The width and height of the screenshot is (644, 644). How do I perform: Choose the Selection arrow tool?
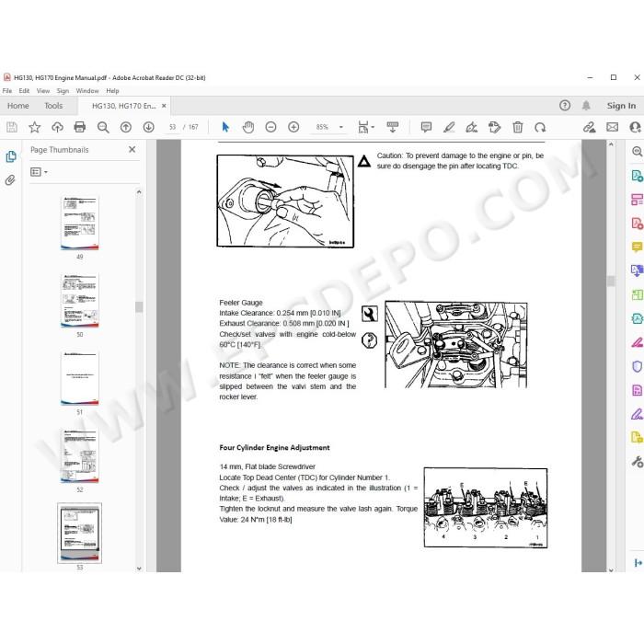(225, 127)
